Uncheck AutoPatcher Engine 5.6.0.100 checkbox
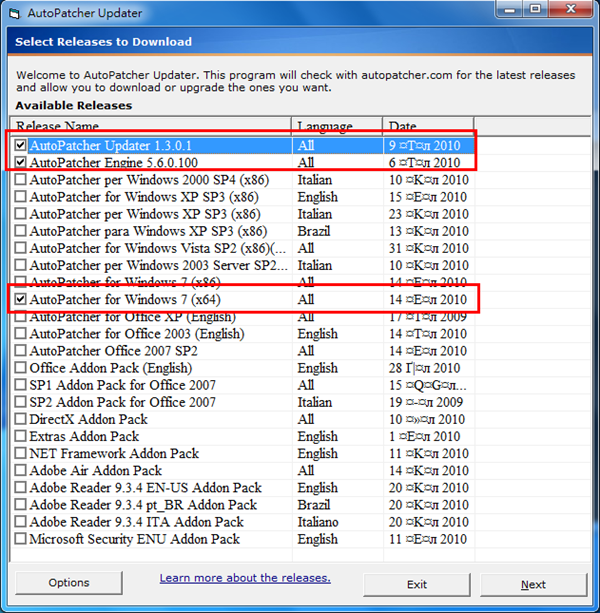 pyautogui.click(x=20, y=162)
